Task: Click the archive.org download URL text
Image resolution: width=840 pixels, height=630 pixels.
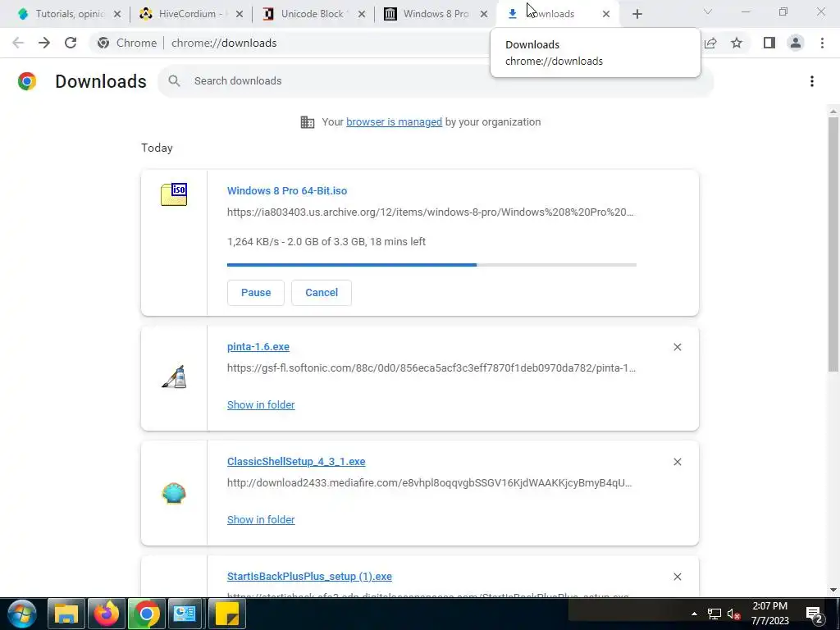Action: 430,212
